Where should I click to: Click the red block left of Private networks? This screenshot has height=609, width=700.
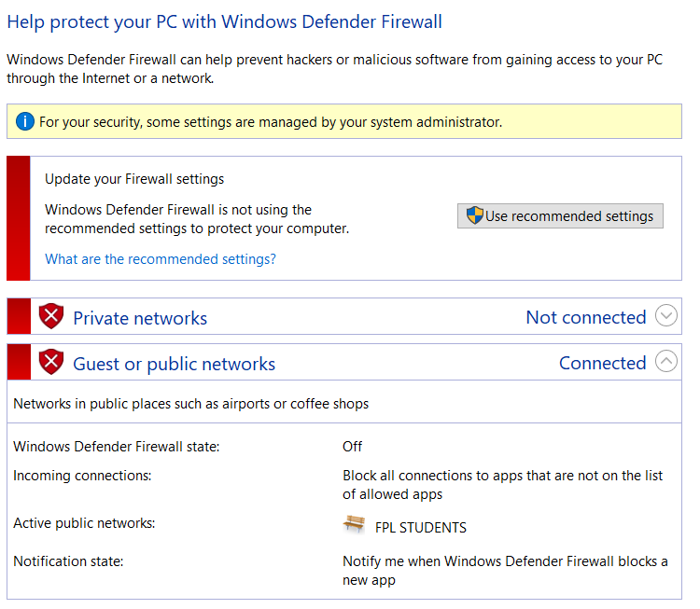point(19,316)
